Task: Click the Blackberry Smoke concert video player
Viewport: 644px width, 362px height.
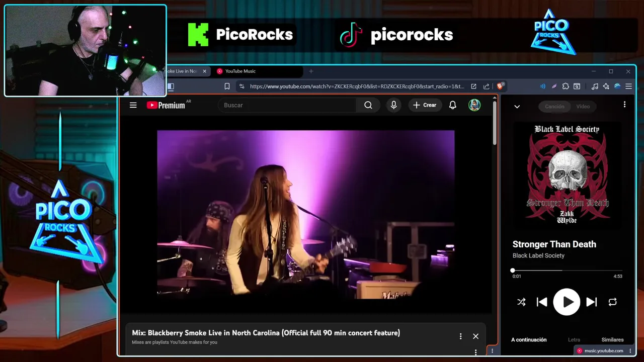Action: click(x=306, y=214)
